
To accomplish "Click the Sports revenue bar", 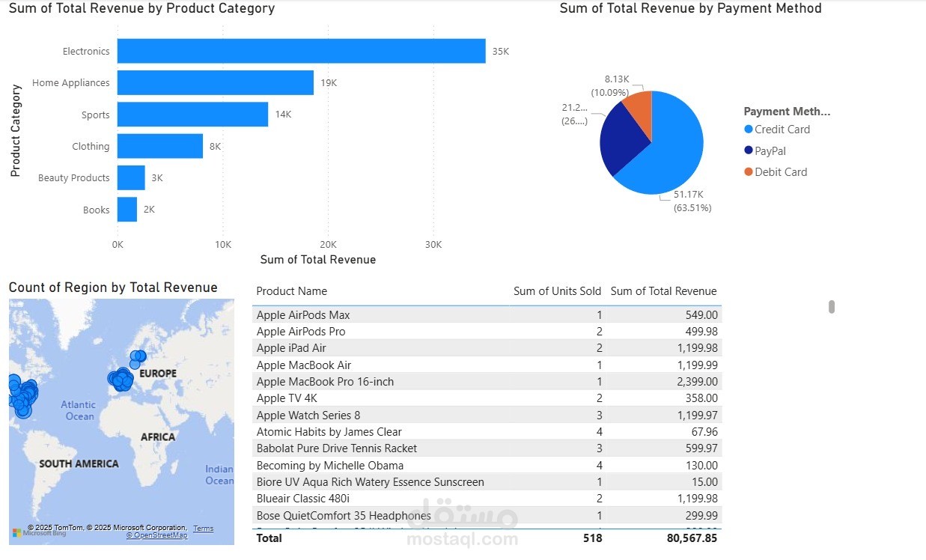I will coord(193,115).
